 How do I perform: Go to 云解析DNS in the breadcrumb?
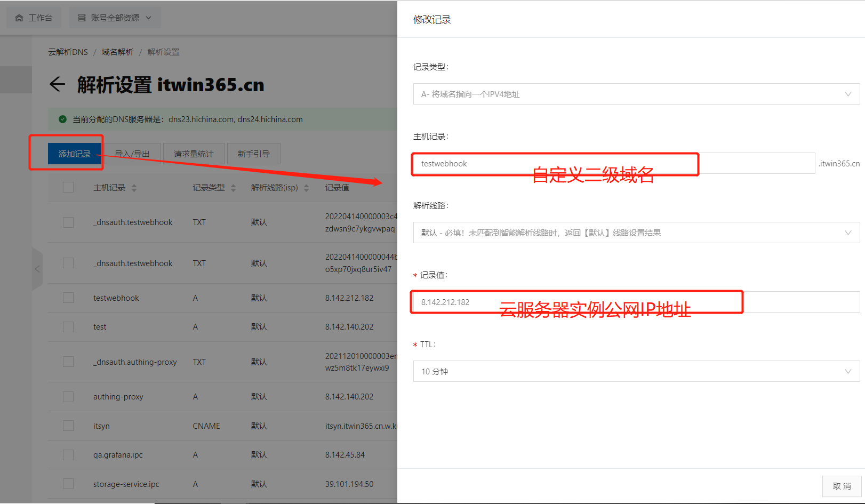(68, 52)
